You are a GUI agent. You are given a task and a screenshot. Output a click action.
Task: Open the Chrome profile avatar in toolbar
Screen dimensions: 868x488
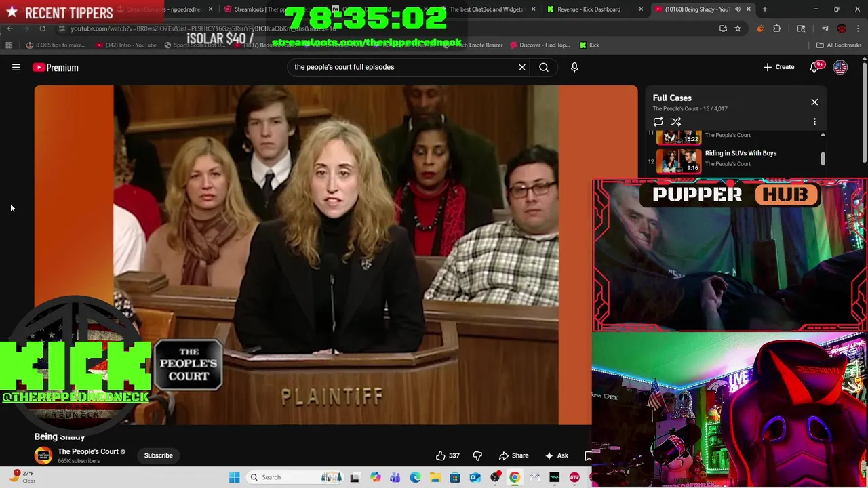tap(842, 28)
